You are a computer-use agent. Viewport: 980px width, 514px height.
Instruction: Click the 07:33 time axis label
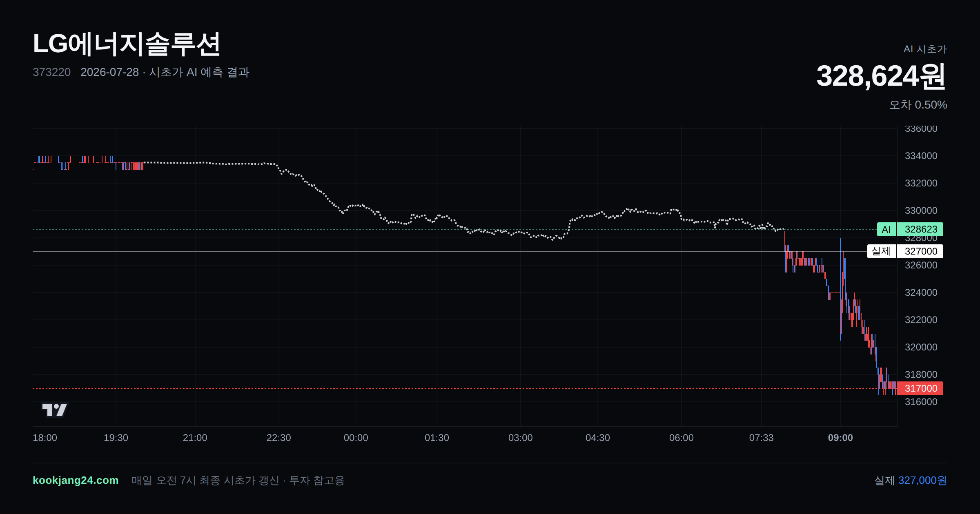[761, 438]
